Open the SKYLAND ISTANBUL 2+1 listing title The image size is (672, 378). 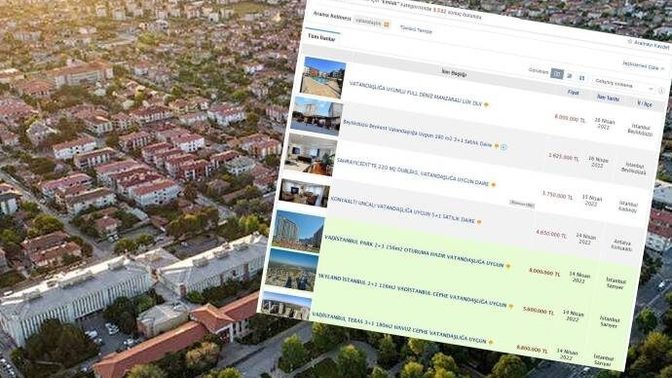pyautogui.click(x=412, y=291)
